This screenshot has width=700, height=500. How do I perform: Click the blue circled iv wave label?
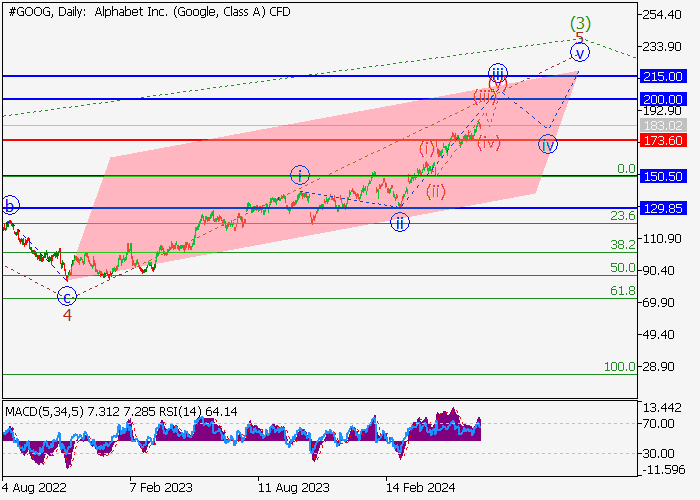coord(548,145)
